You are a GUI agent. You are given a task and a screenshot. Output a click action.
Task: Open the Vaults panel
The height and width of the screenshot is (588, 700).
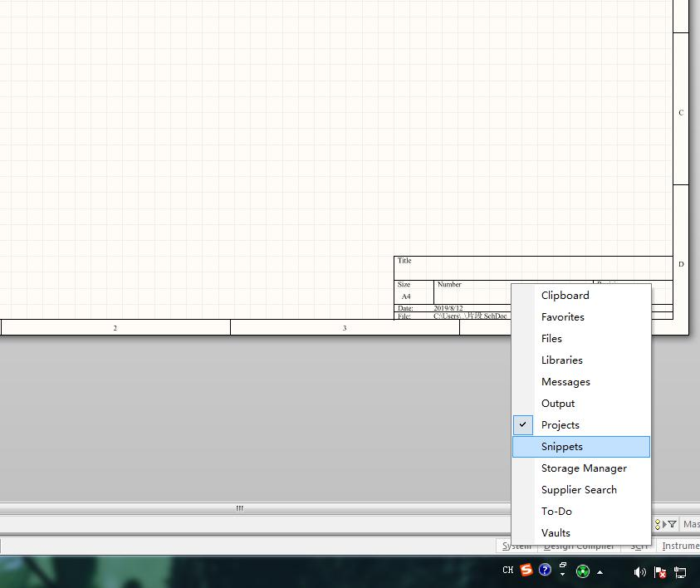point(580,532)
